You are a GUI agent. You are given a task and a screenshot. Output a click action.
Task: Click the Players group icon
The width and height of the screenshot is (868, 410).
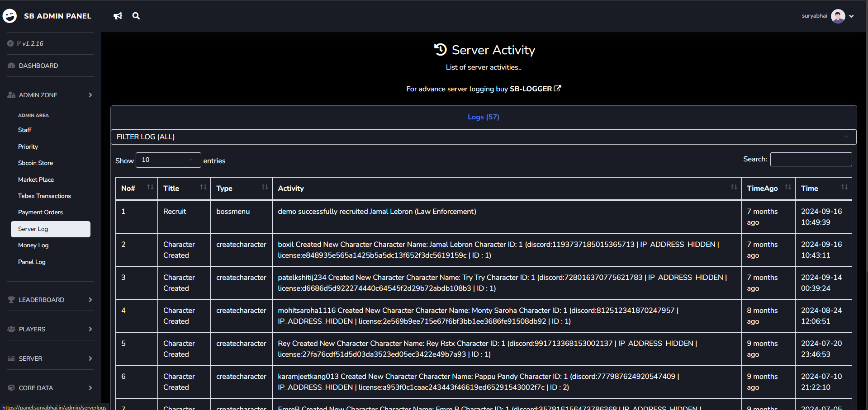tap(11, 329)
